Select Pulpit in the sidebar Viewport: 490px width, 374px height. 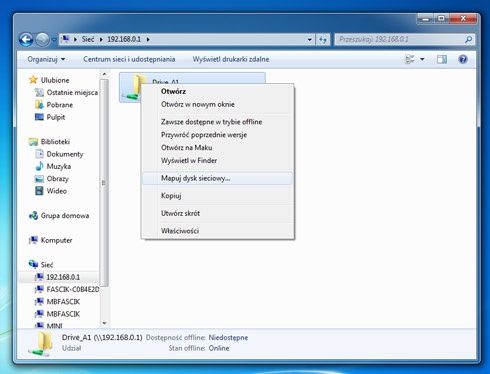tap(50, 117)
